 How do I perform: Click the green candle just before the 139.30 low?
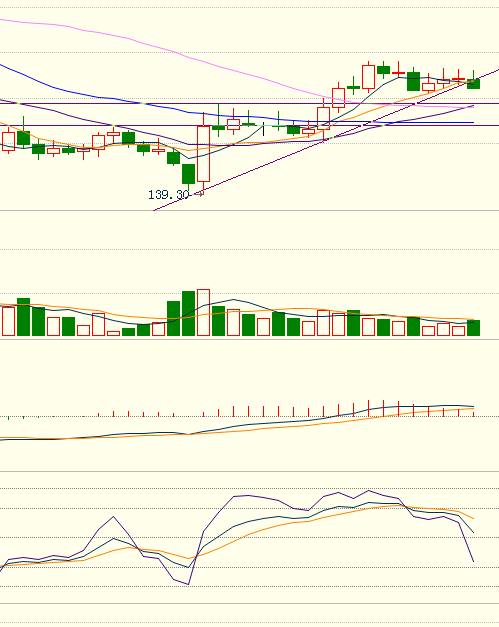188,174
